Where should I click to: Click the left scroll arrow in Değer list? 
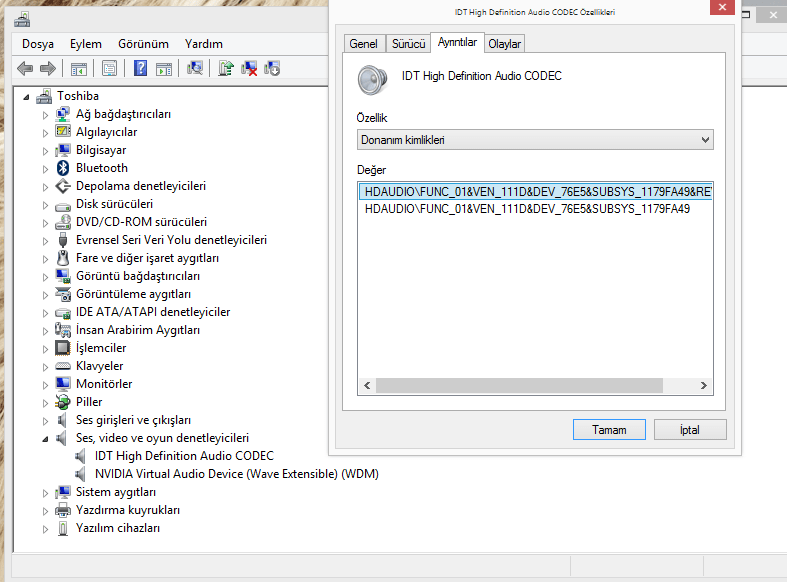coord(367,385)
